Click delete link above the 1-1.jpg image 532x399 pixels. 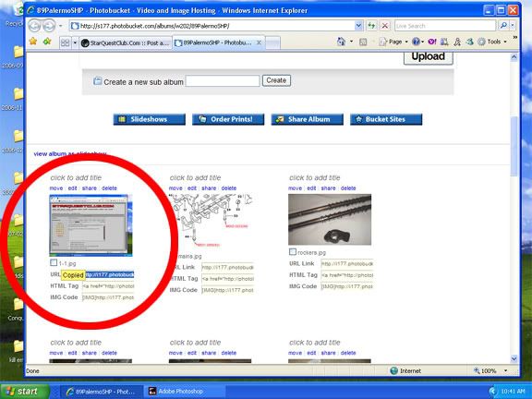(x=109, y=188)
